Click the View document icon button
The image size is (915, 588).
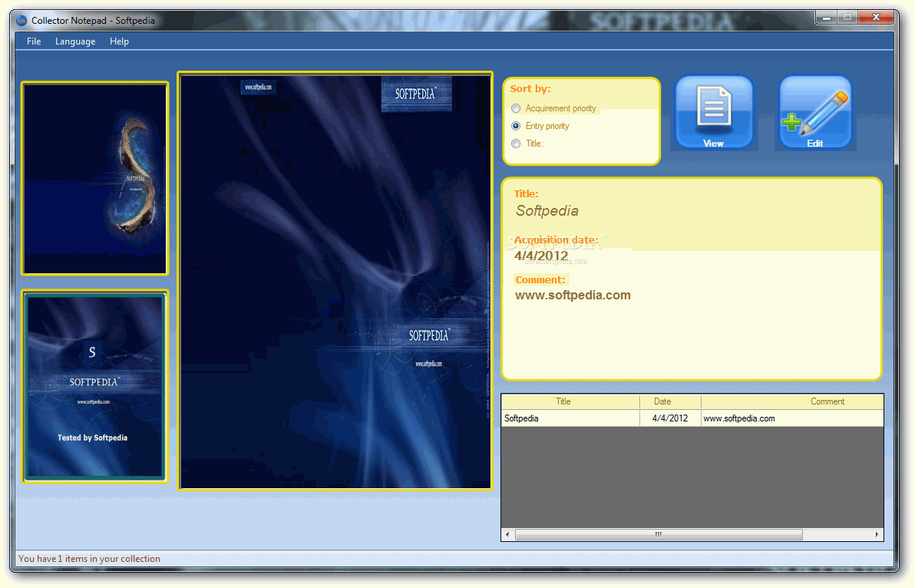(x=714, y=112)
